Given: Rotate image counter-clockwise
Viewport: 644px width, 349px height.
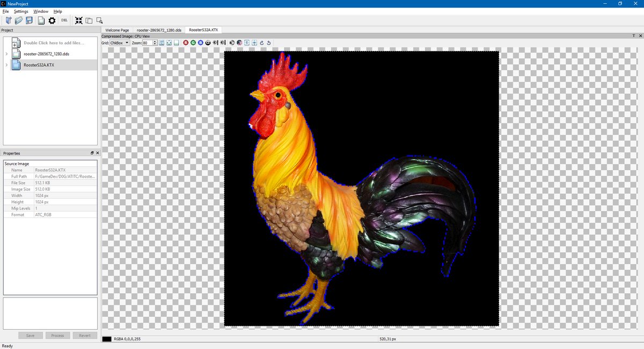Looking at the screenshot, I should coord(269,42).
